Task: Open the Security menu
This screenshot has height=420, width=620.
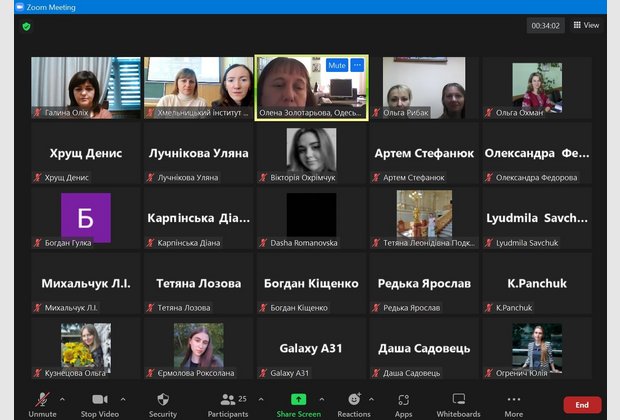Action: point(163,405)
